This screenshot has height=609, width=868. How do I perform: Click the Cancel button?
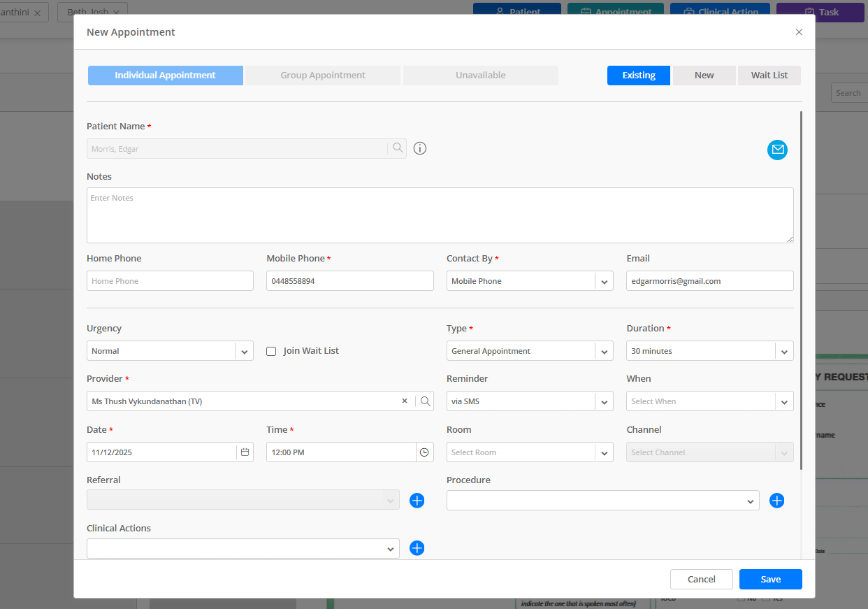click(702, 579)
